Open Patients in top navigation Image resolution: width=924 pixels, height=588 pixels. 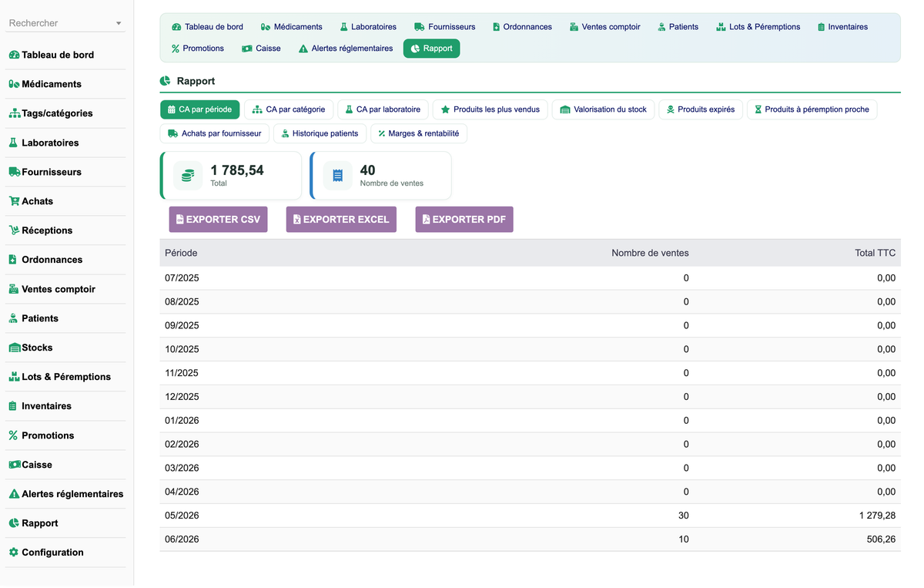click(678, 27)
